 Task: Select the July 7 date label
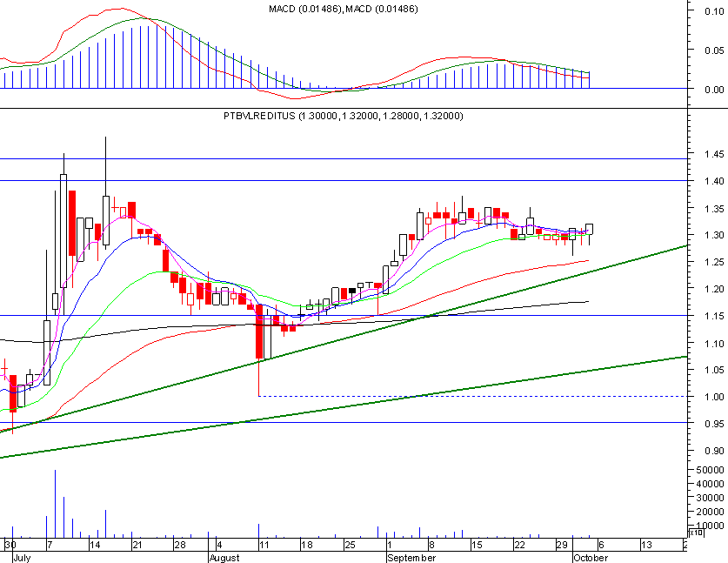pos(50,545)
